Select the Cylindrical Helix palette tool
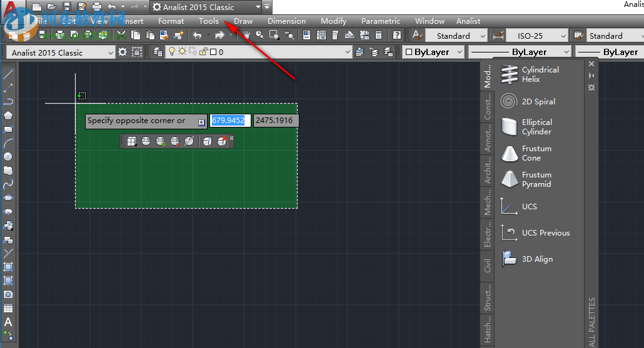This screenshot has height=348, width=644. pos(530,74)
